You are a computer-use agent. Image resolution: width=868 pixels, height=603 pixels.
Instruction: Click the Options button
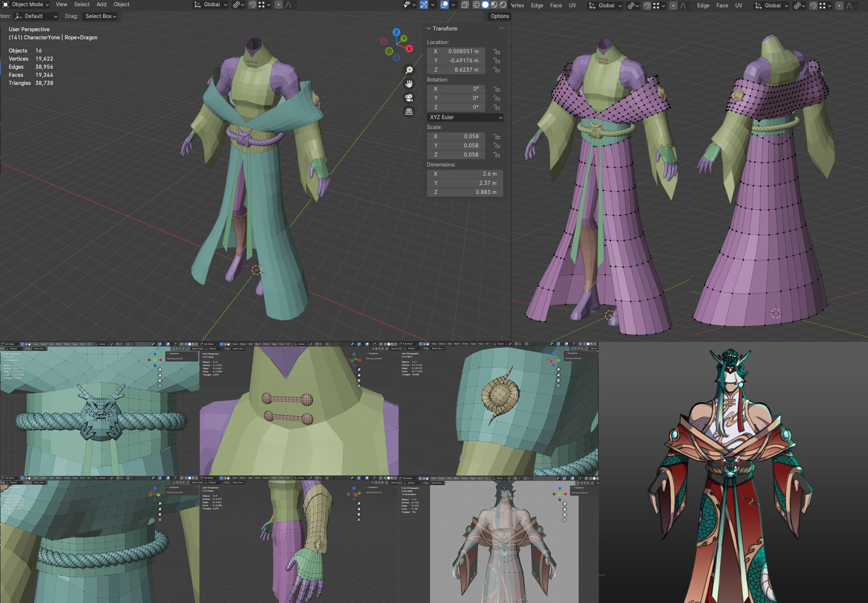tap(500, 16)
